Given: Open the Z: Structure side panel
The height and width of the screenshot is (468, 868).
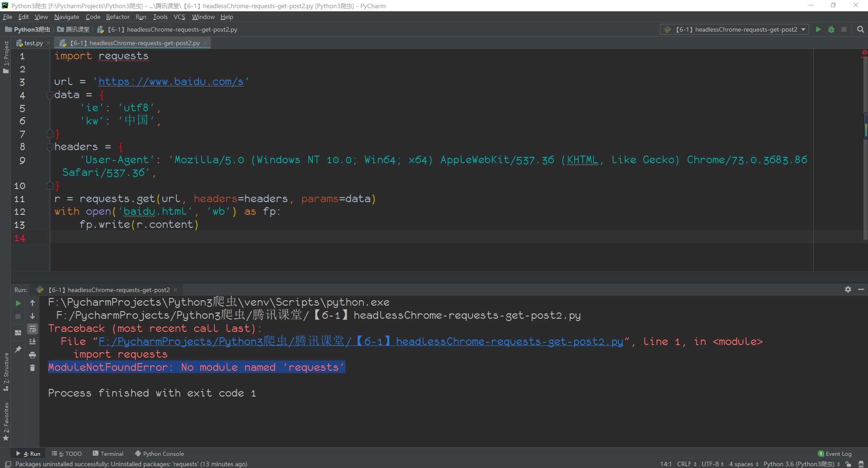Looking at the screenshot, I should [6, 372].
